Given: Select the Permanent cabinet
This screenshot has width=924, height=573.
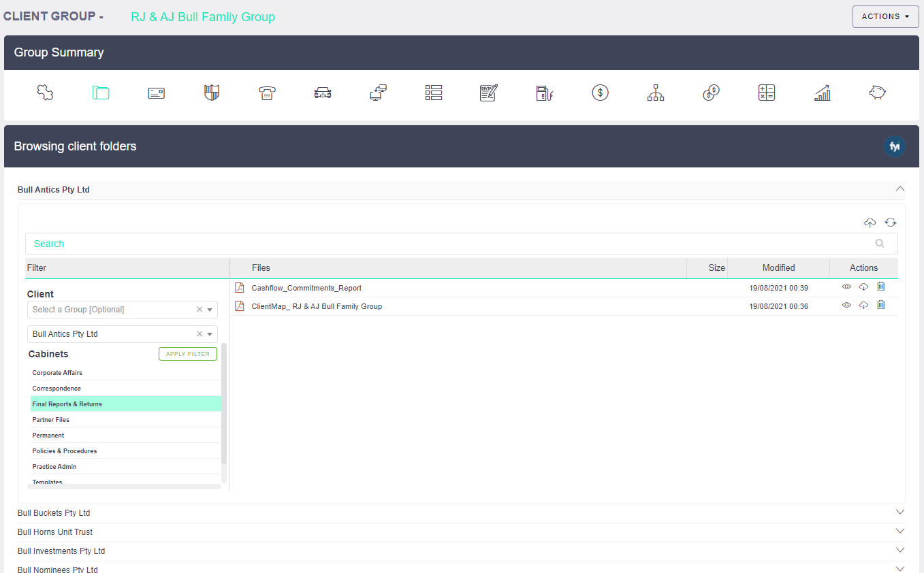Looking at the screenshot, I should tap(126, 436).
